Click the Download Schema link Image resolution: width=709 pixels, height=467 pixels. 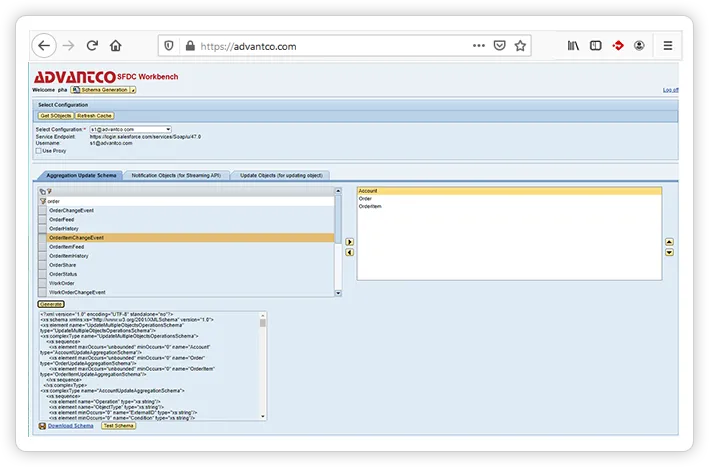[x=71, y=426]
